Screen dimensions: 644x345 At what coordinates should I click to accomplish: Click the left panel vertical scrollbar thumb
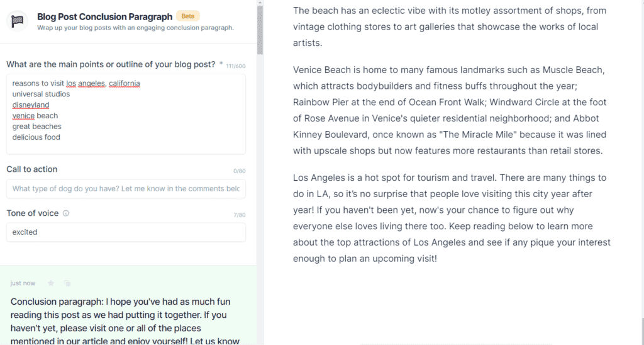pyautogui.click(x=260, y=30)
